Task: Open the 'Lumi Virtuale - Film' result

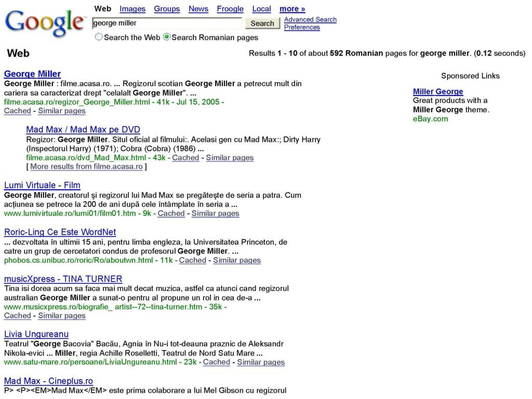Action: pyautogui.click(x=42, y=185)
